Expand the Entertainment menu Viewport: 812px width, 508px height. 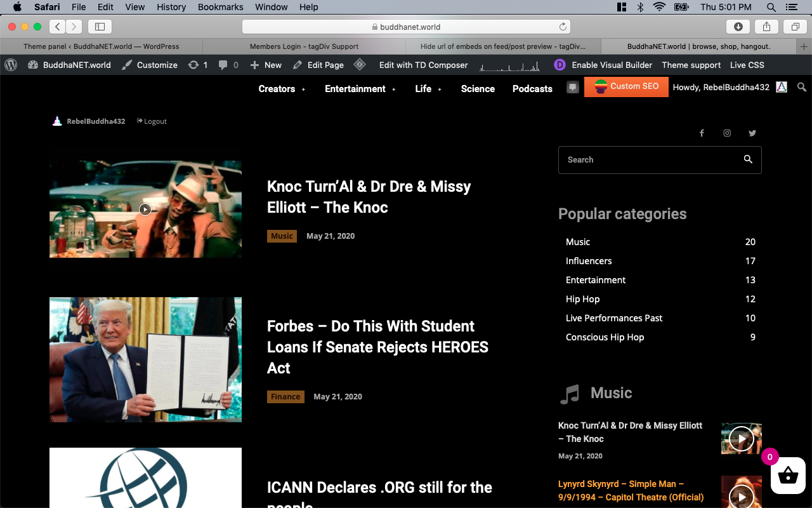360,88
